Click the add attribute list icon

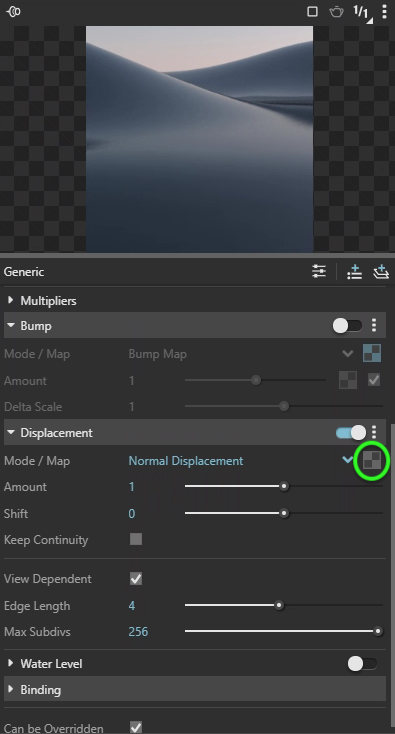click(x=354, y=272)
